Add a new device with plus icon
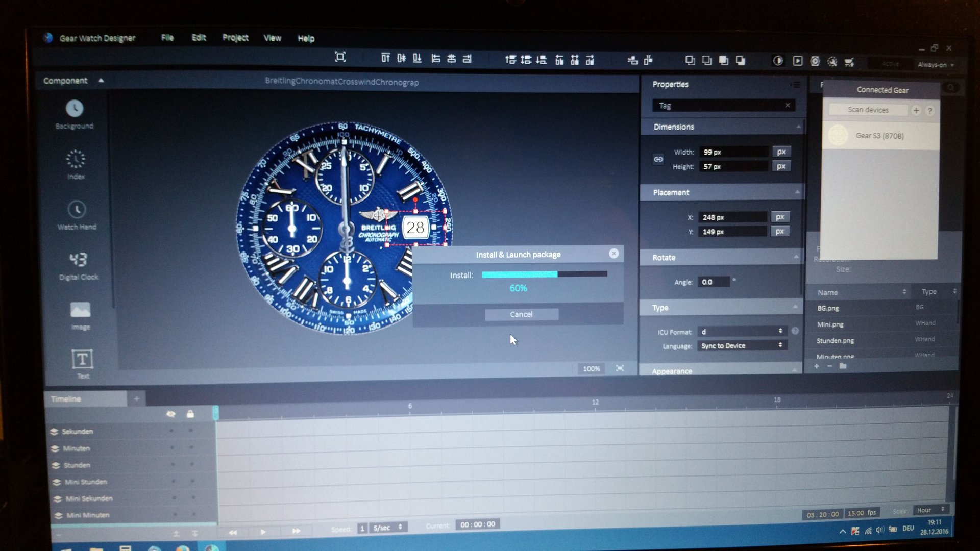 (916, 110)
